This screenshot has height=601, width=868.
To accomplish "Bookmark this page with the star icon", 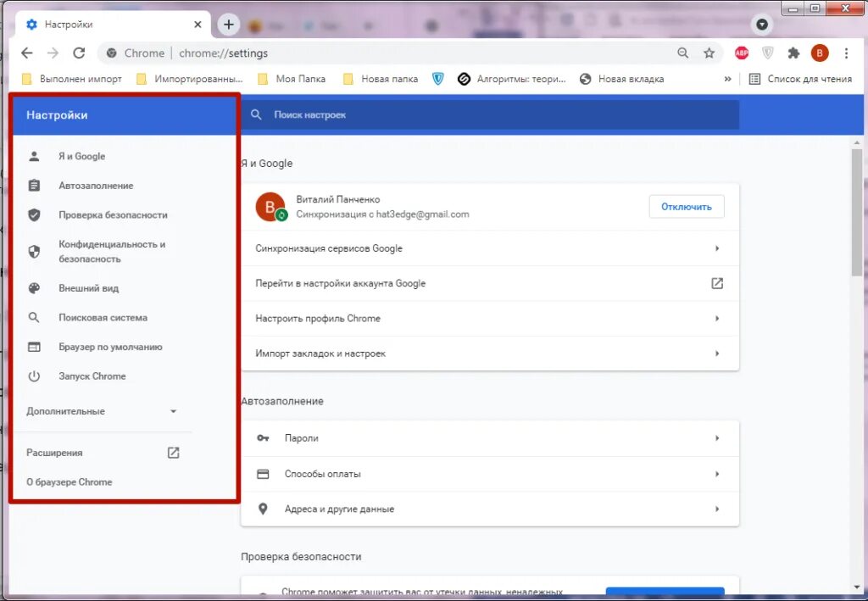I will coord(709,53).
